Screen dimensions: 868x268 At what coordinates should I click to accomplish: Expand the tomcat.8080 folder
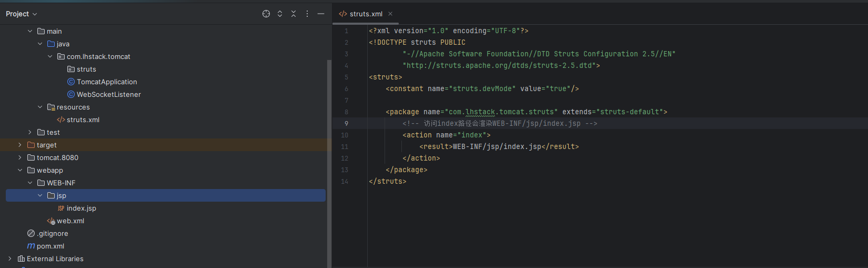pyautogui.click(x=20, y=157)
